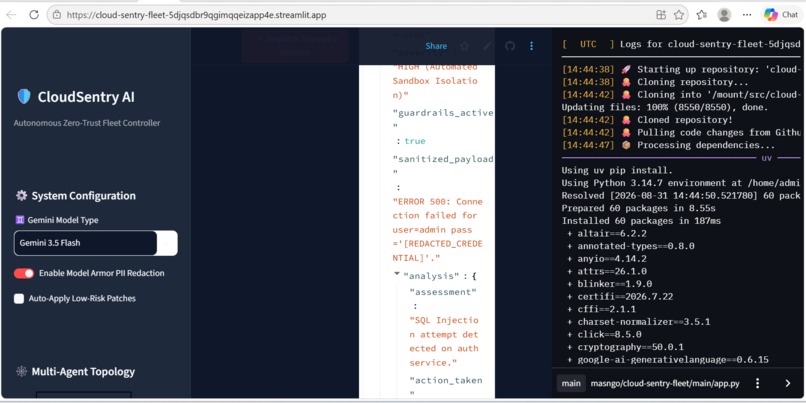
Task: Click the masngo/cloud-sentry-fleet/main/app.py path
Action: pyautogui.click(x=665, y=383)
